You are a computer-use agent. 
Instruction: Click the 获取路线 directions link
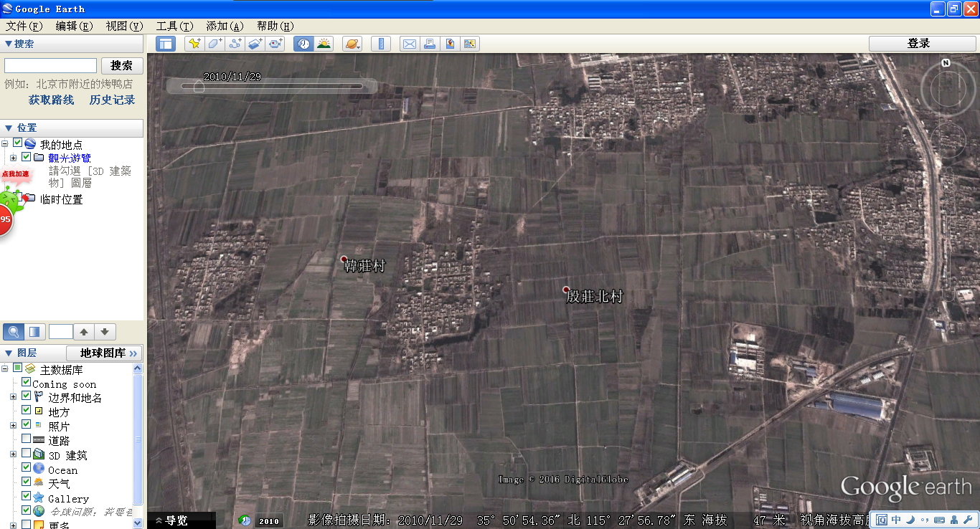point(51,100)
